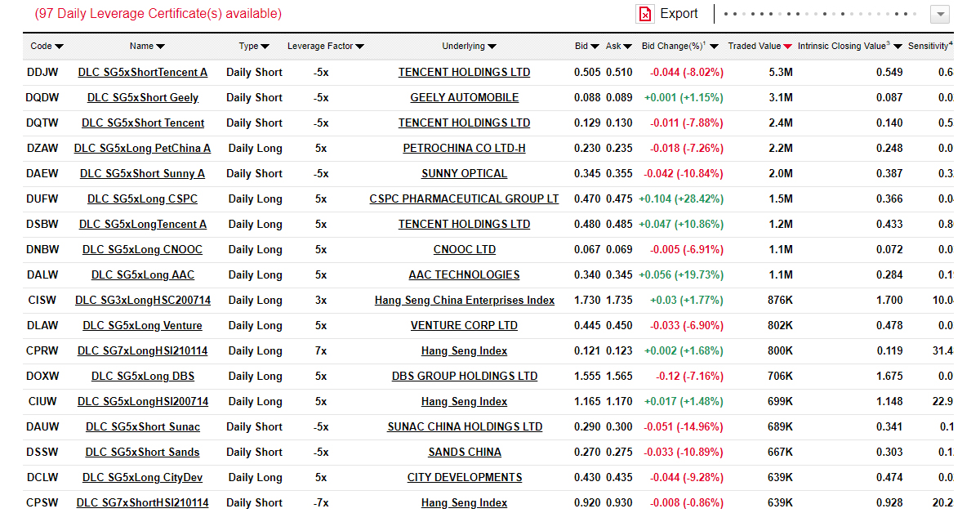Open CNOOC LTD underlying link
This screenshot has width=980, height=513.
point(465,250)
